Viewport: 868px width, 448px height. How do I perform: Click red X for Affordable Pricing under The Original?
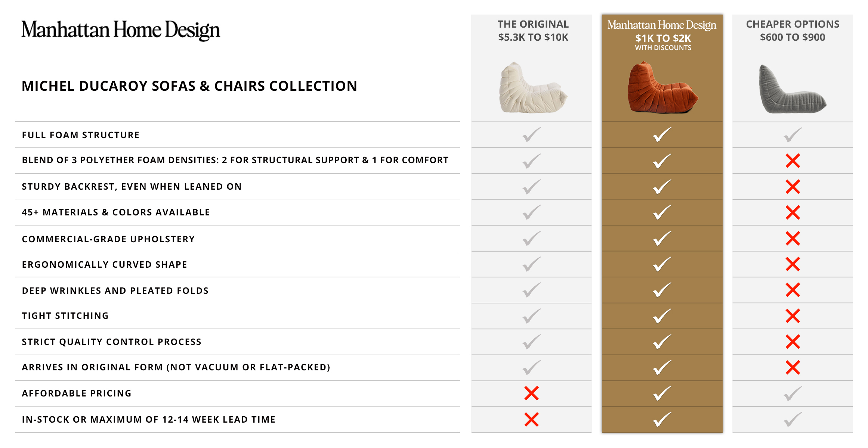tap(531, 393)
